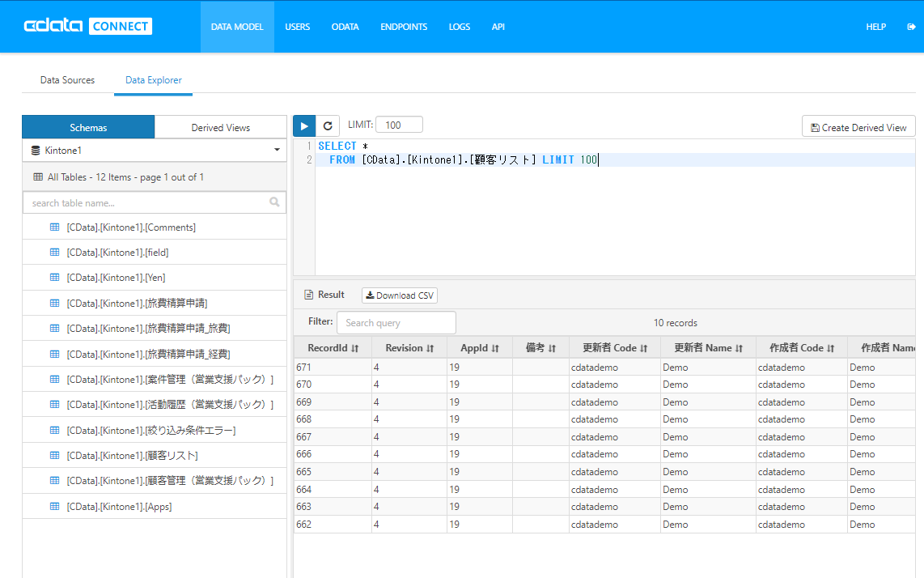Viewport: 924px width, 578px height.
Task: Click the Filter search query field
Action: [x=396, y=323]
